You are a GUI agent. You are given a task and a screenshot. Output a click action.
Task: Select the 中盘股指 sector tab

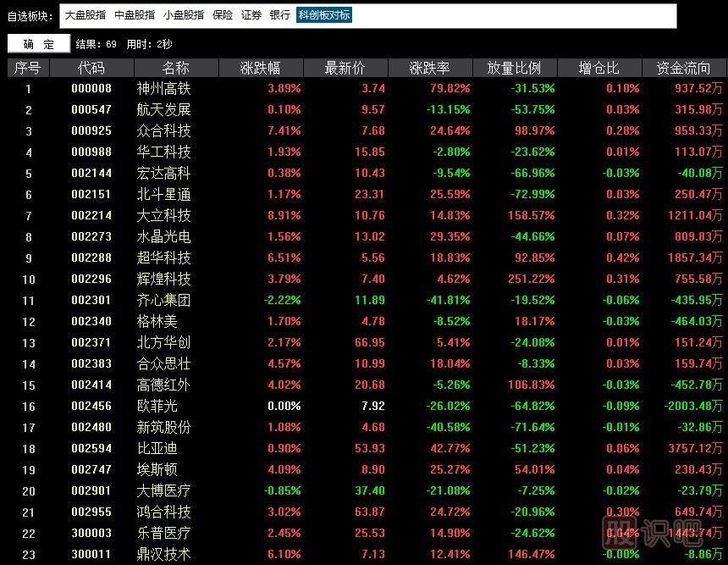(x=135, y=15)
